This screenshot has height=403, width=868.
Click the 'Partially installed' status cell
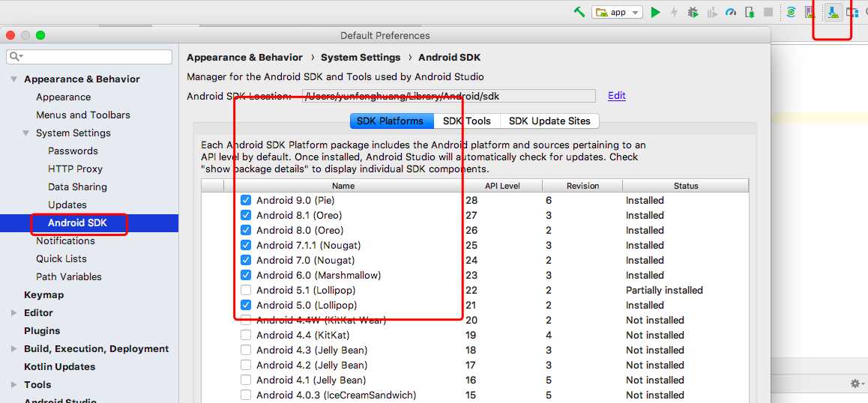click(x=664, y=290)
